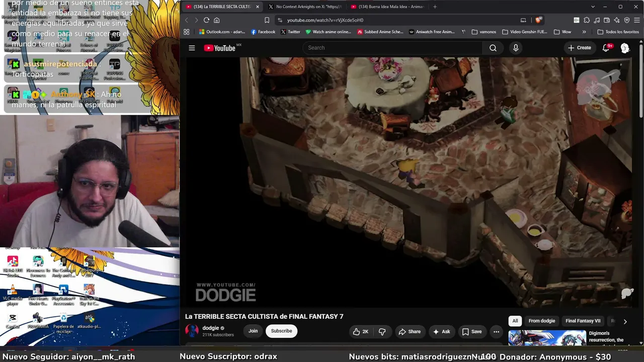Screen dimensions: 644x362
Task: Launch CapCut desktop shortcut
Action: click(x=13, y=322)
